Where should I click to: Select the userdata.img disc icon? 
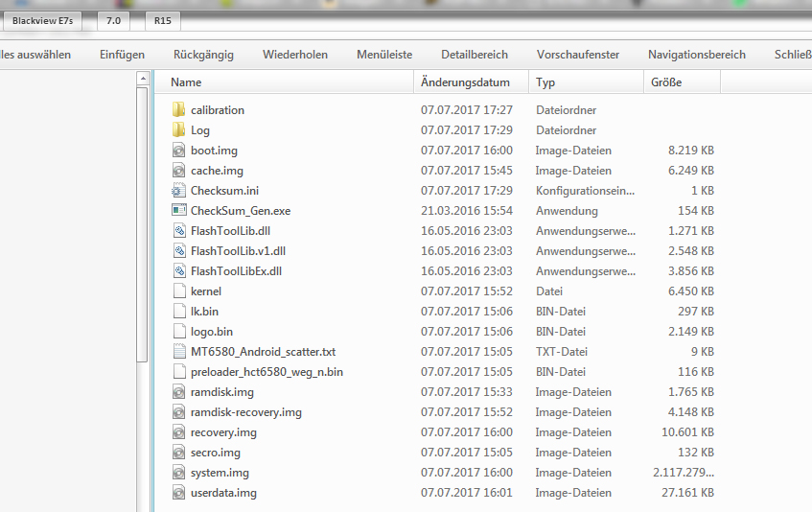[x=178, y=493]
